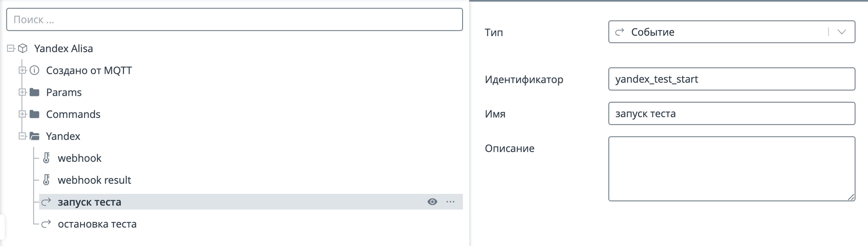Collapse the Yandex Alisa root node
This screenshot has width=868, height=246.
(11, 48)
